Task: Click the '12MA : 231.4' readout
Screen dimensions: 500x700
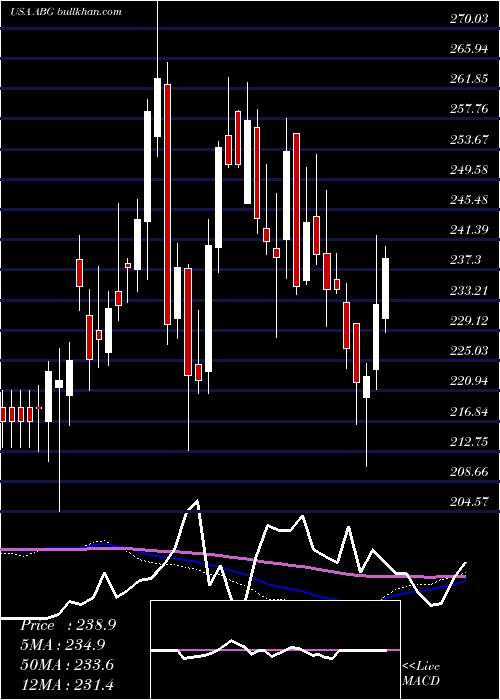Action: click(x=67, y=685)
